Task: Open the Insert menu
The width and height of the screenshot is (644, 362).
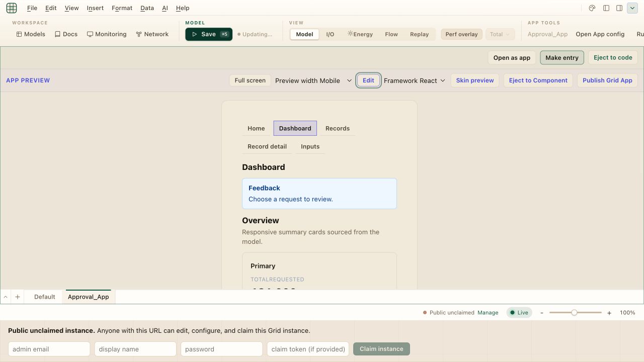Action: click(95, 8)
